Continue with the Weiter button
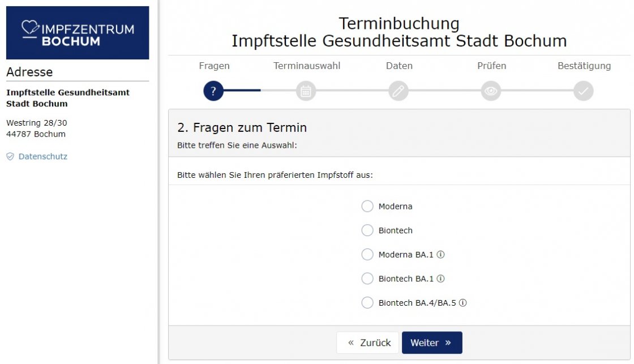Screen dimensions: 634x364 point(432,343)
